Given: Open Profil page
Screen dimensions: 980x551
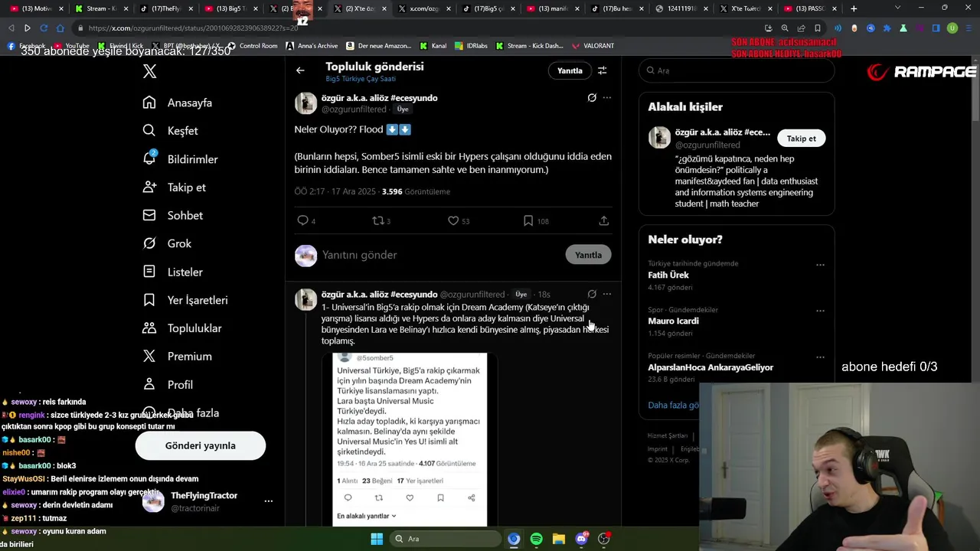Looking at the screenshot, I should (168, 385).
